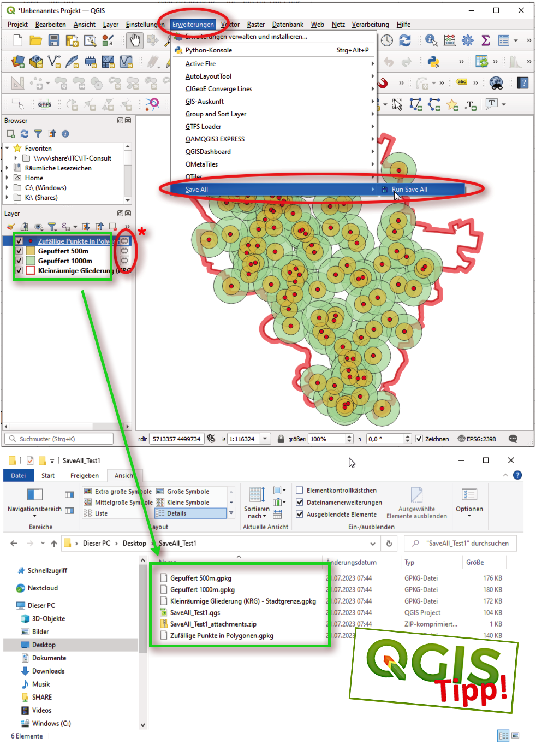Save project using the floppy disk icon
The height and width of the screenshot is (756, 536).
53,40
